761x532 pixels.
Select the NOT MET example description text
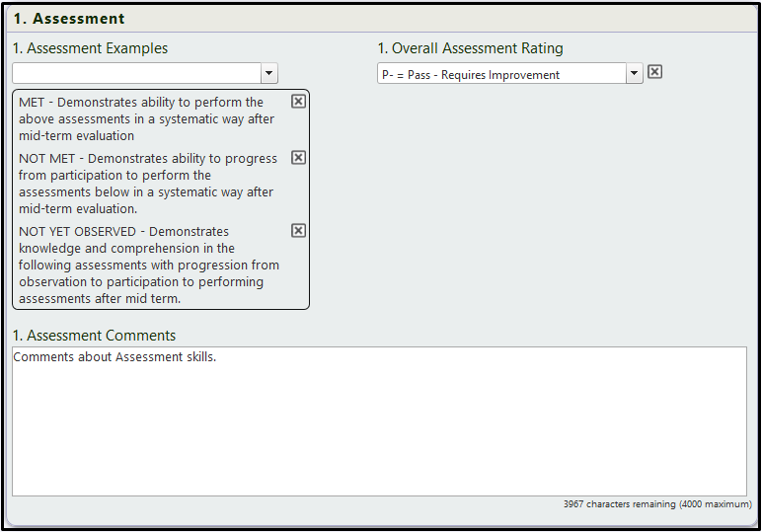click(x=148, y=184)
